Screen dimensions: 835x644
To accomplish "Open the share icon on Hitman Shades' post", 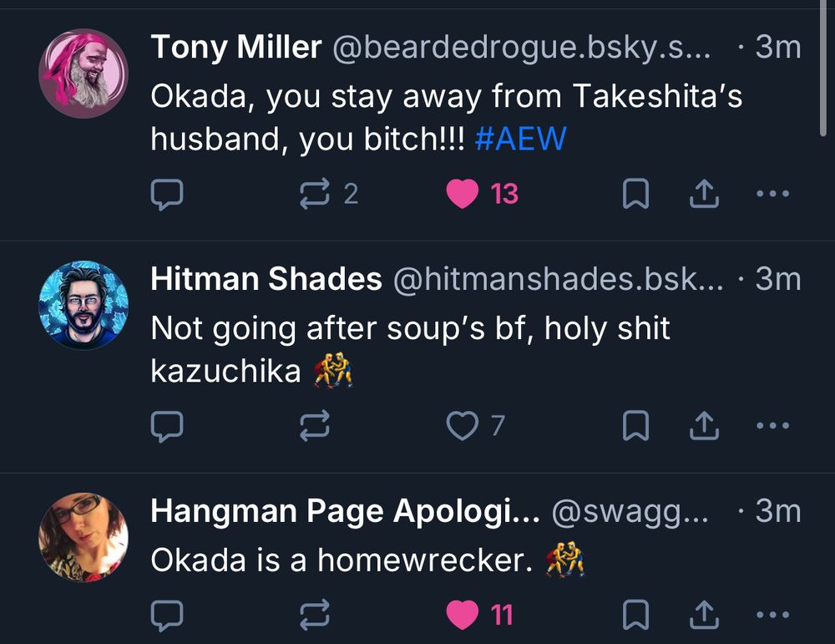I will pyautogui.click(x=704, y=425).
